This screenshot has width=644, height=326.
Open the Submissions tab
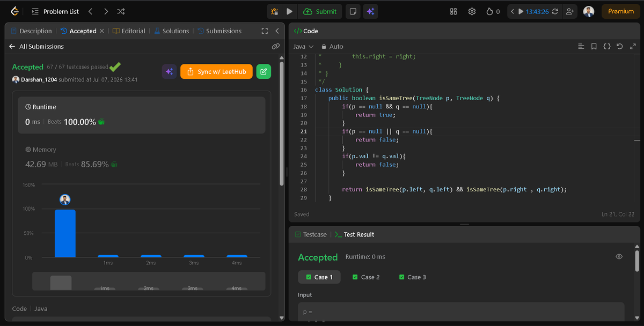click(x=219, y=31)
